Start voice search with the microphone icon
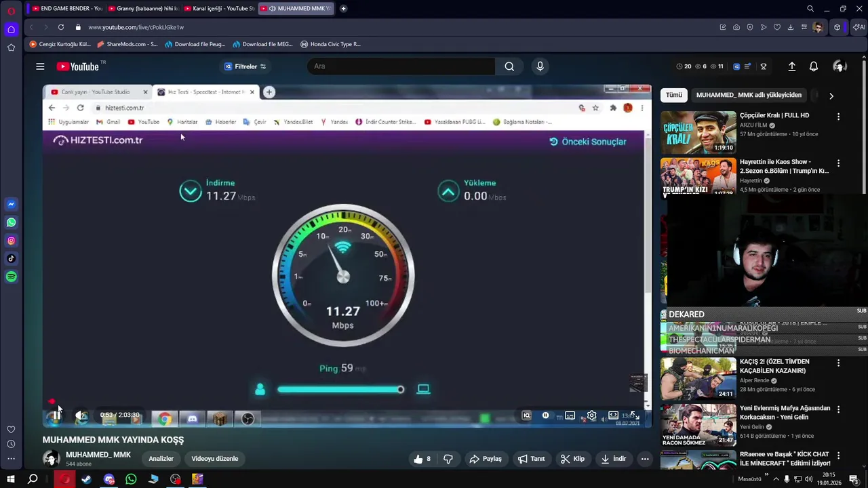Image resolution: width=868 pixels, height=488 pixels. [540, 66]
